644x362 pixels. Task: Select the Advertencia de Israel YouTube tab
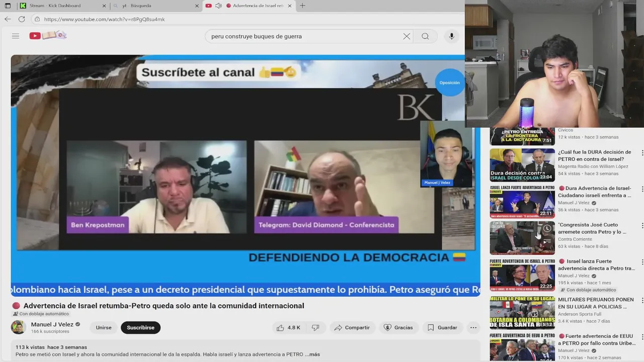(249, 6)
